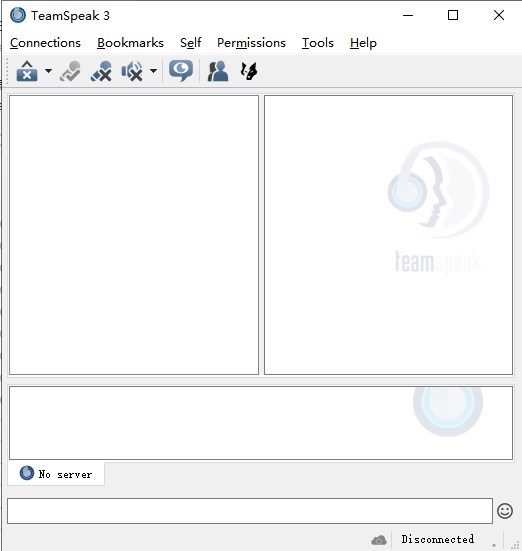This screenshot has width=522, height=551.
Task: Expand the arrow beside mute speakers icon
Action: 153,71
